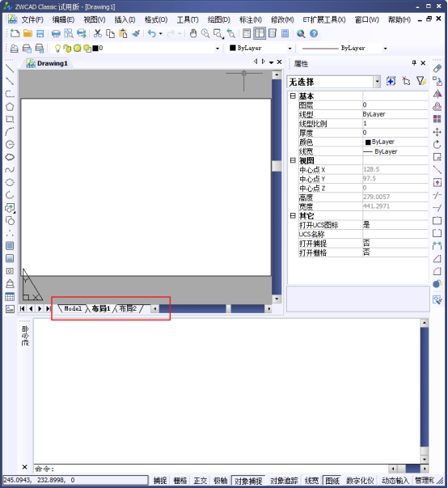Viewport: 448px width, 488px height.
Task: Toggle 捕捉 snap in status bar
Action: click(x=160, y=481)
